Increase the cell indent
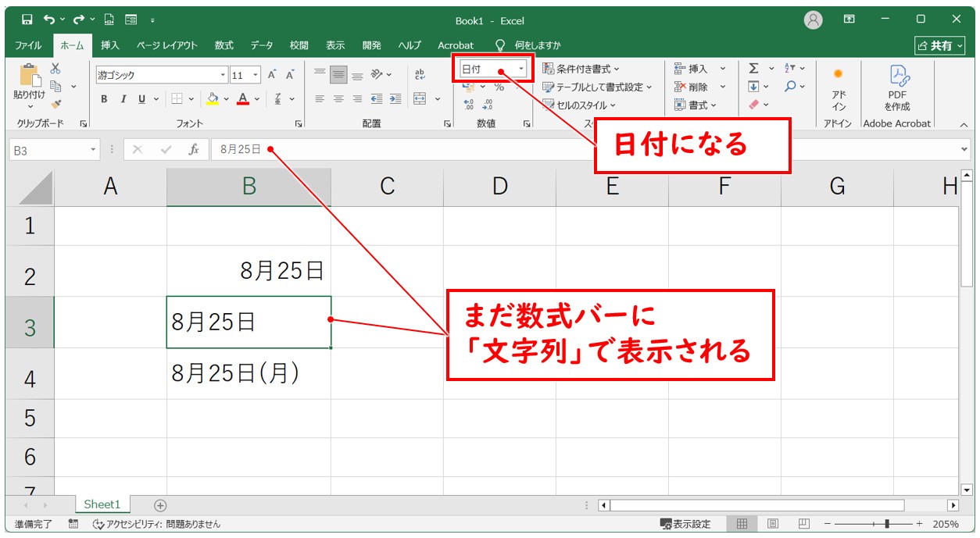 point(395,98)
